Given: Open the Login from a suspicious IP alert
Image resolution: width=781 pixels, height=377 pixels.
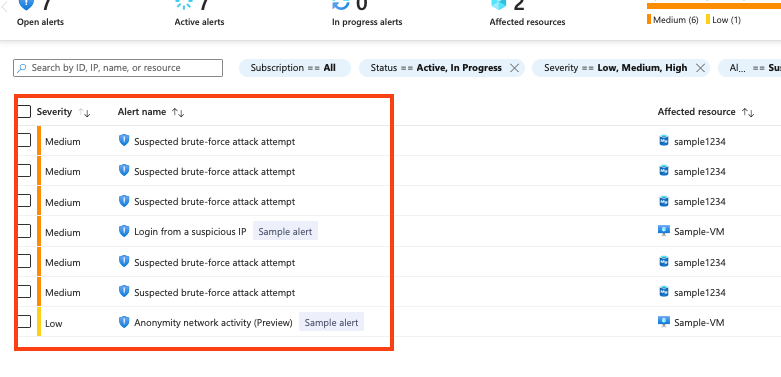Looking at the screenshot, I should (190, 232).
